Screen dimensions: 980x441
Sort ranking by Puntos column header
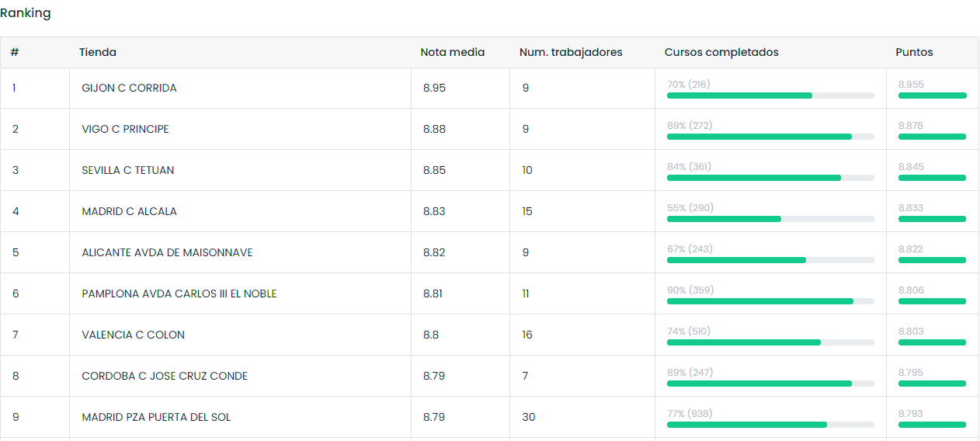tap(914, 53)
